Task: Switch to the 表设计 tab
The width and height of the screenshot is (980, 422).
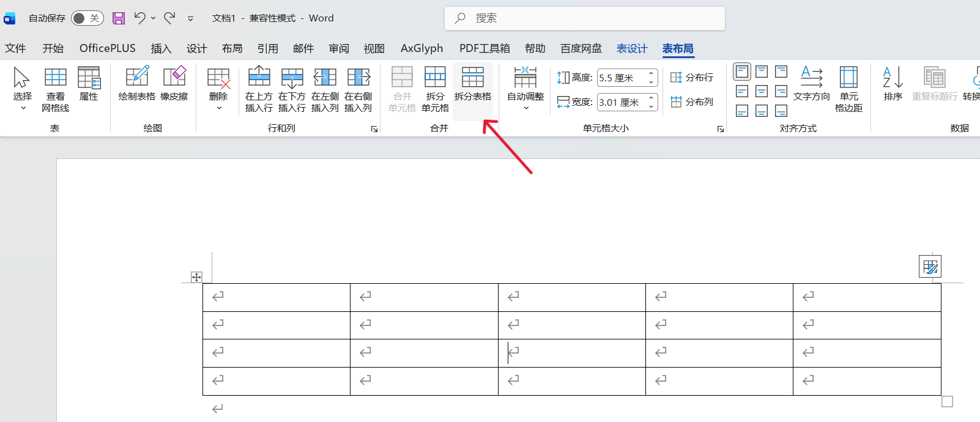Action: click(632, 48)
